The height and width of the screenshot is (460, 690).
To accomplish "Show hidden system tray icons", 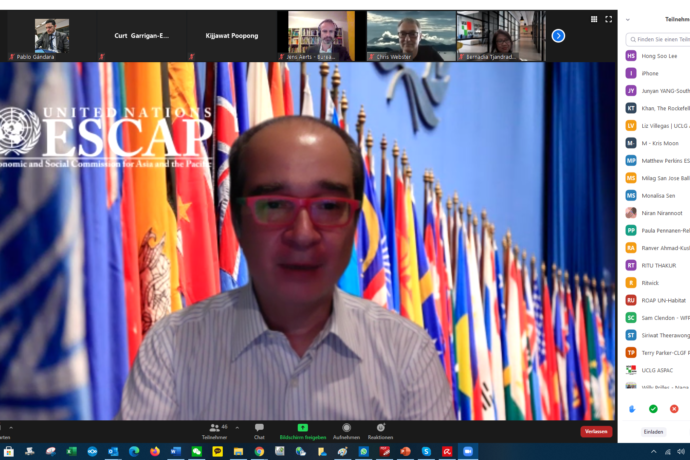I will [653, 452].
